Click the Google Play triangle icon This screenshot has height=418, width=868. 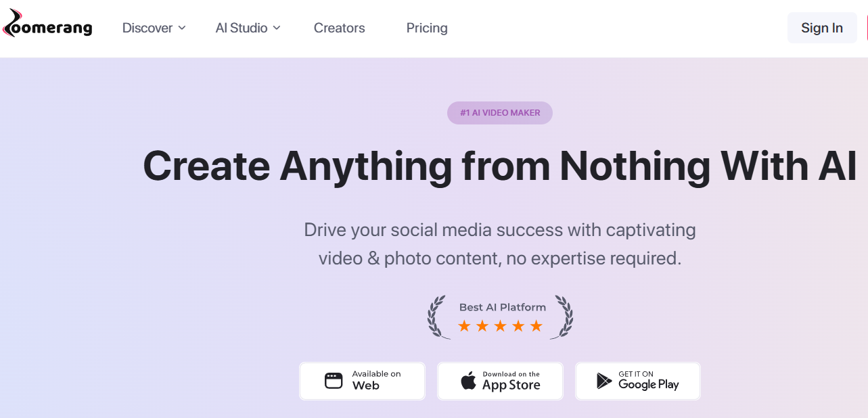tap(604, 381)
